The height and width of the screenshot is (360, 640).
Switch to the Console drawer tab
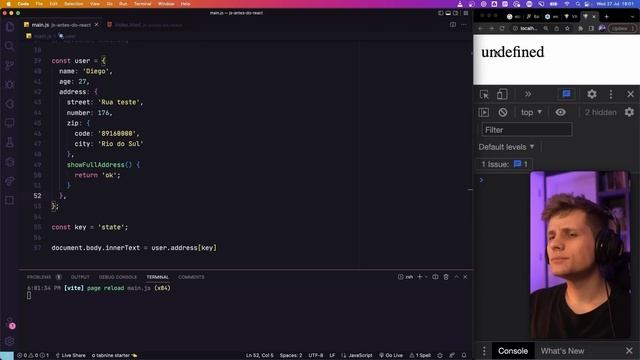point(513,351)
